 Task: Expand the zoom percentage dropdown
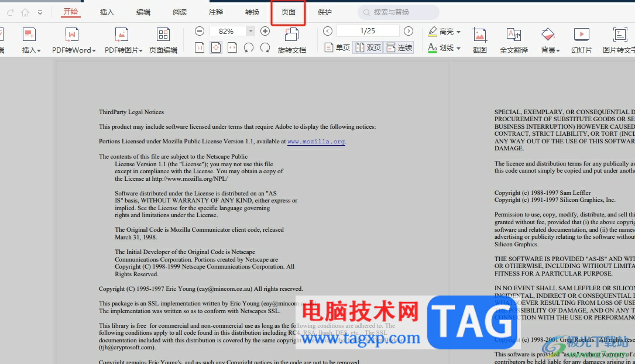click(x=250, y=31)
